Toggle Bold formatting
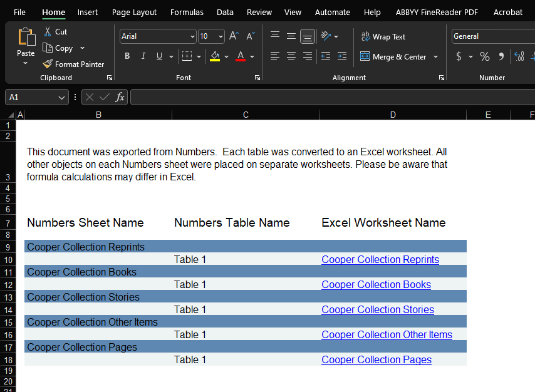Viewport: 535px width, 392px height. pos(127,56)
